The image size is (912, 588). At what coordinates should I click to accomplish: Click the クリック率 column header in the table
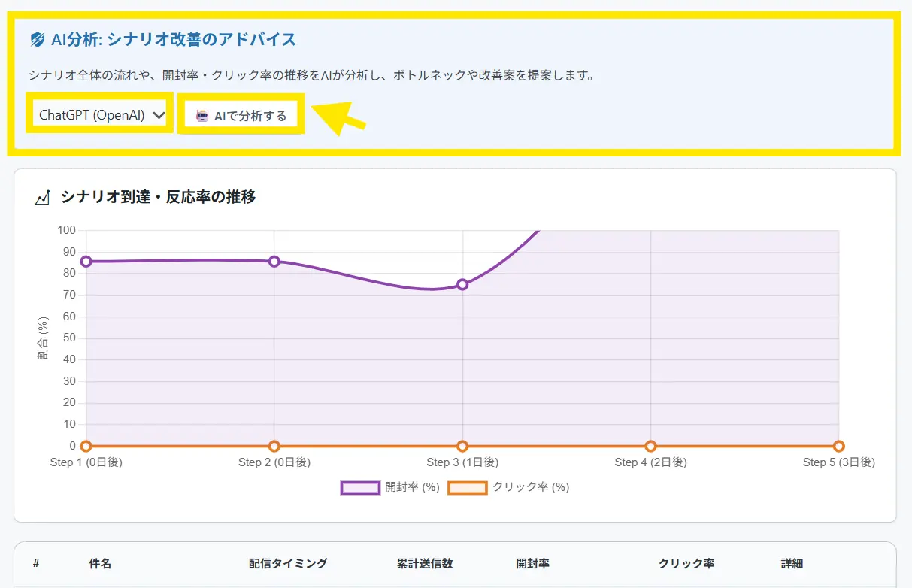(686, 563)
